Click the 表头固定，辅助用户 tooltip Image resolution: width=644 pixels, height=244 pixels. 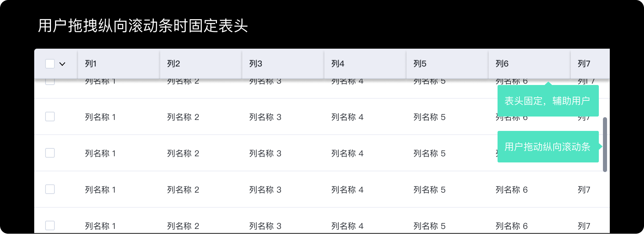(x=548, y=101)
